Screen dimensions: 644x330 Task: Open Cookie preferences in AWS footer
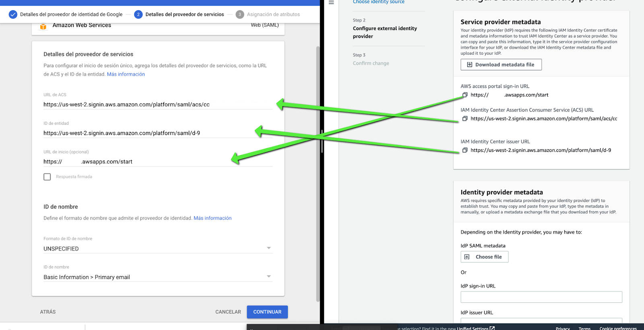[x=618, y=328]
